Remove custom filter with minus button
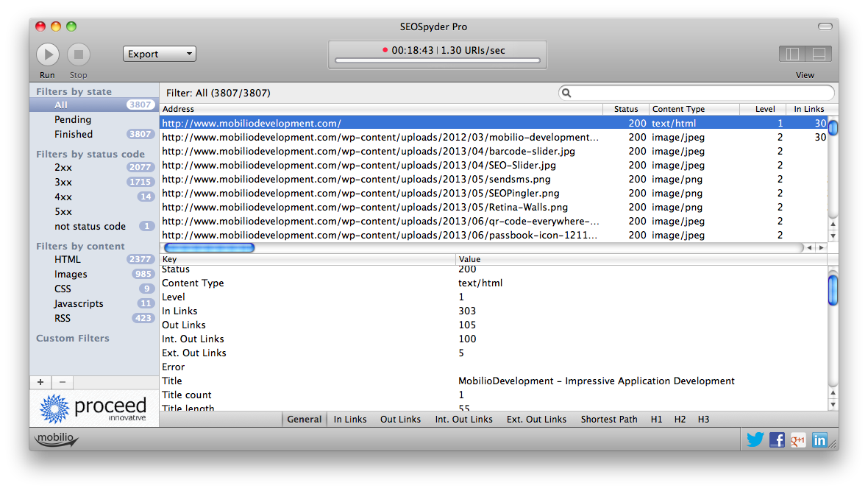The image size is (868, 491). (x=63, y=382)
